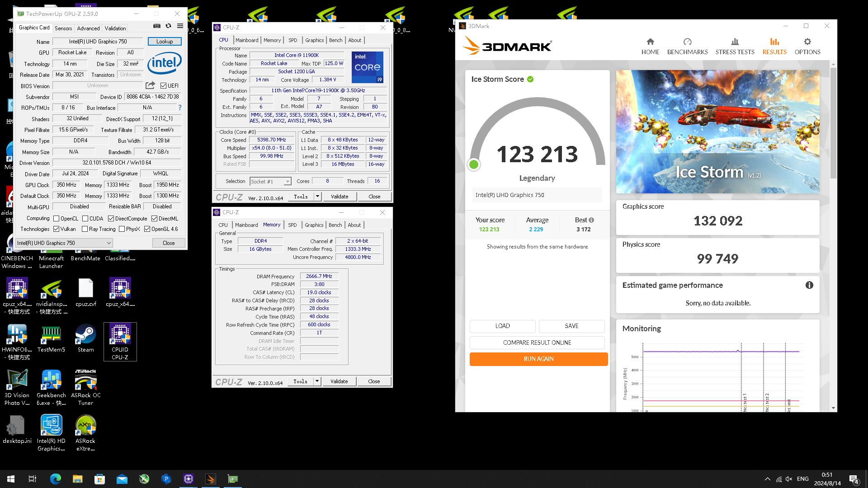
Task: Open Bench tab in upper CPU-Z
Action: click(x=335, y=40)
